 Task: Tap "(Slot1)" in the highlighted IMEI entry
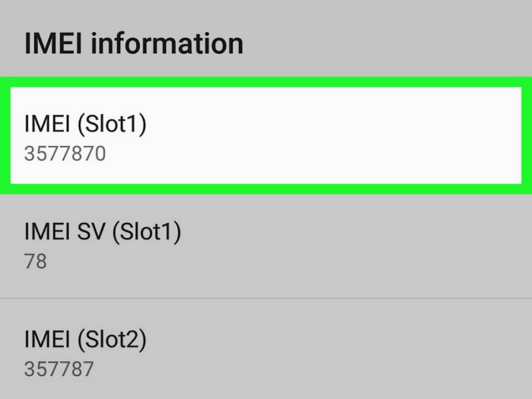(x=111, y=124)
